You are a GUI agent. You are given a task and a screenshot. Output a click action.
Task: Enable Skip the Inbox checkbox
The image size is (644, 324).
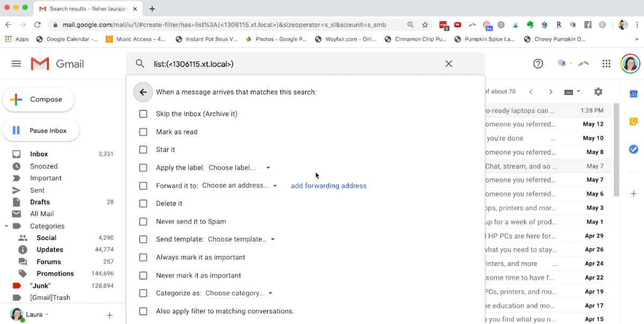pos(143,114)
